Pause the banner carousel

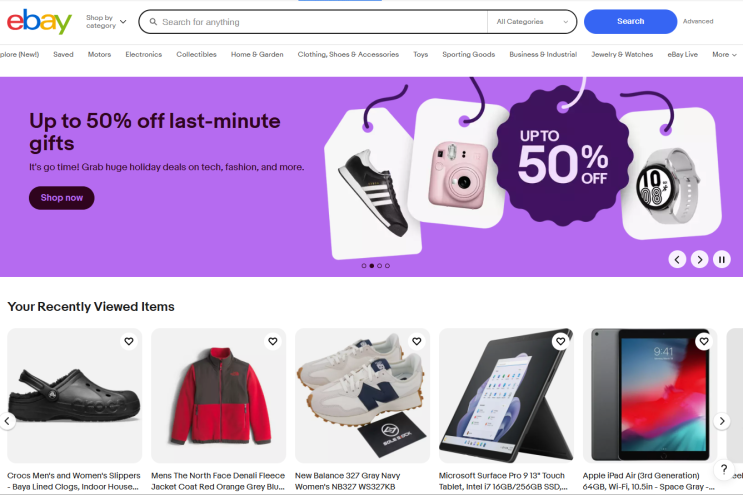click(722, 259)
